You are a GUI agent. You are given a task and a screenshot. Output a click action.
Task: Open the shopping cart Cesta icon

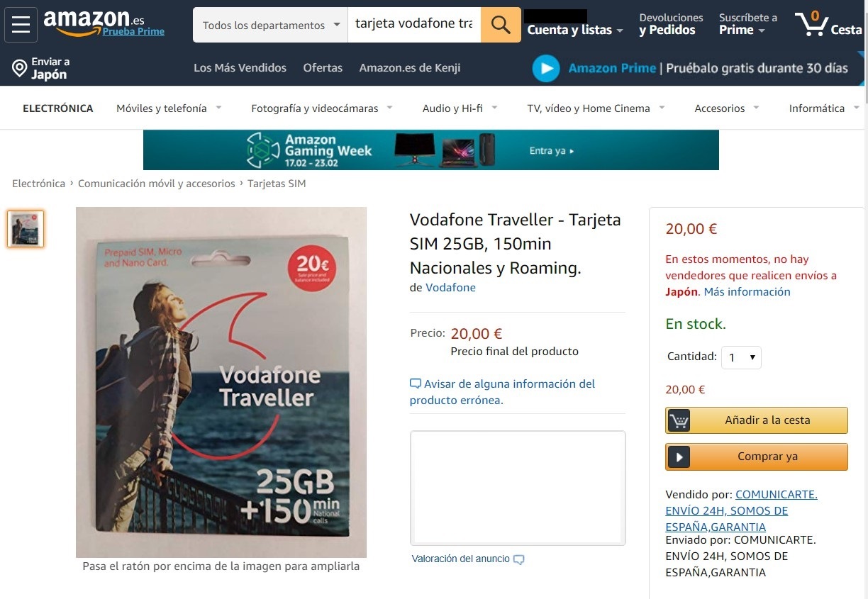[828, 25]
